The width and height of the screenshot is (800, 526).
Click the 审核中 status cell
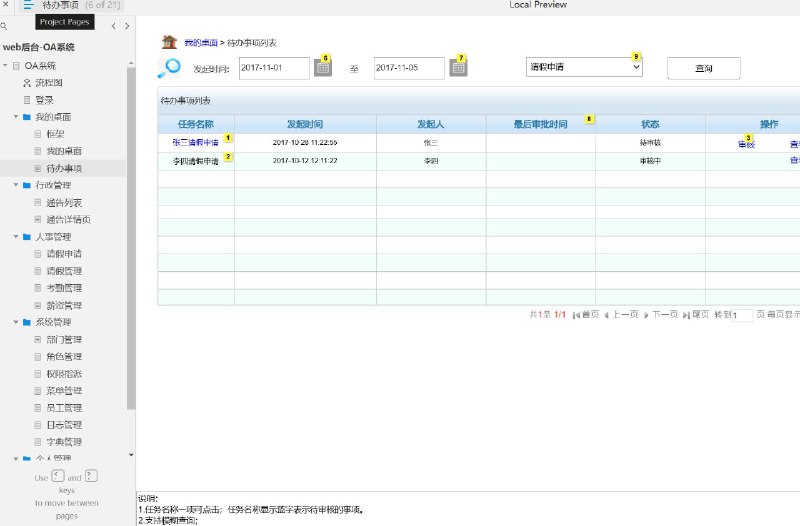click(x=651, y=161)
